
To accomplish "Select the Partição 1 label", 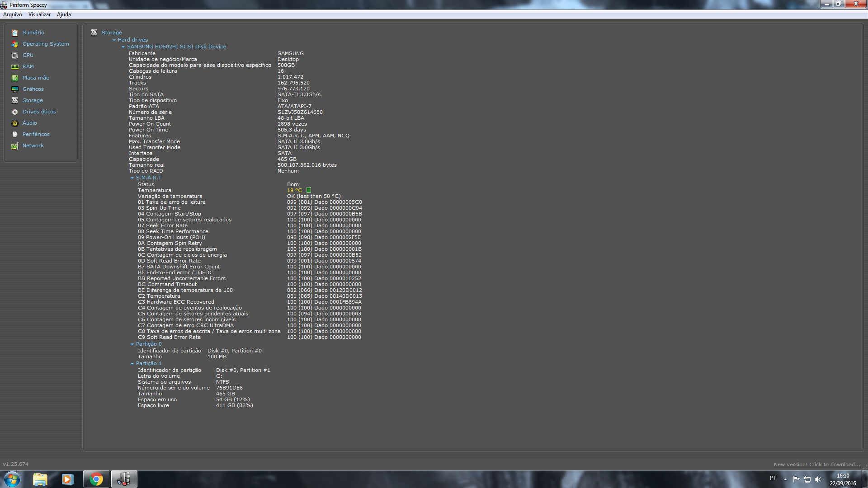I will pyautogui.click(x=149, y=363).
